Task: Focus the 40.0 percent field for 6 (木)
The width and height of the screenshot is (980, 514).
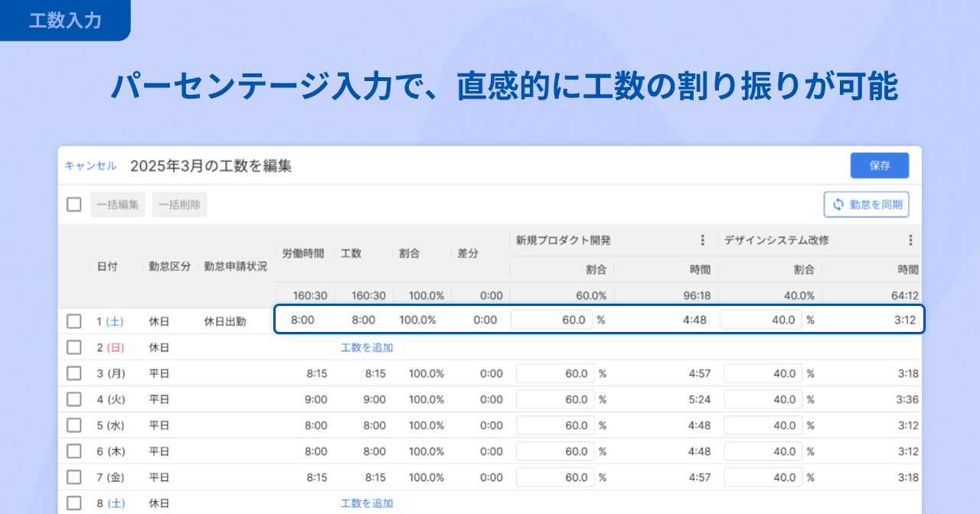Action: (x=763, y=451)
